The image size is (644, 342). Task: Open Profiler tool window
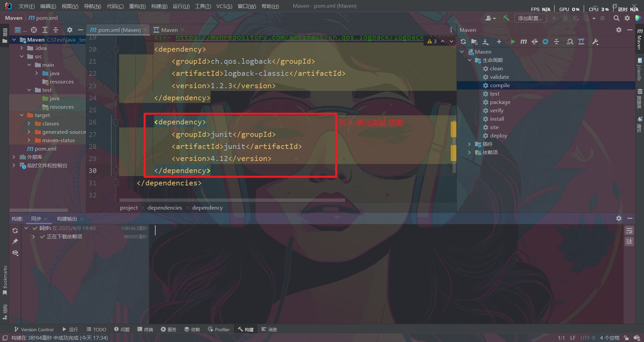pyautogui.click(x=219, y=330)
